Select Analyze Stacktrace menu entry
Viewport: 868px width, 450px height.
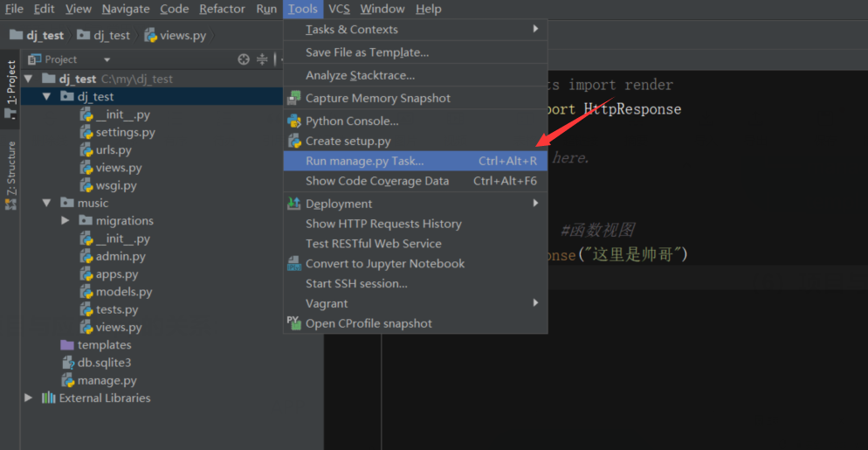[415, 75]
